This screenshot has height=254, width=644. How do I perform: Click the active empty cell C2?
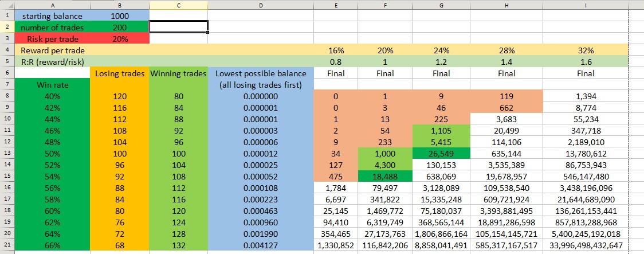[179, 27]
